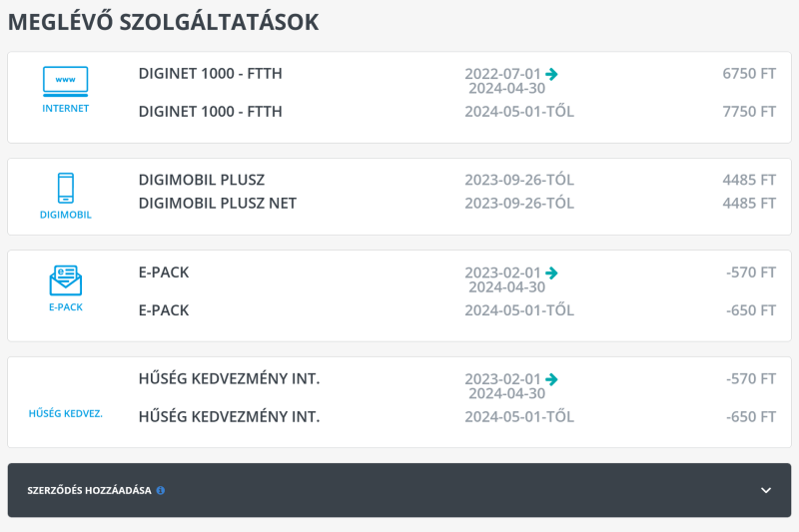Click the Internet service monitor icon
The image size is (799, 532).
[x=65, y=80]
